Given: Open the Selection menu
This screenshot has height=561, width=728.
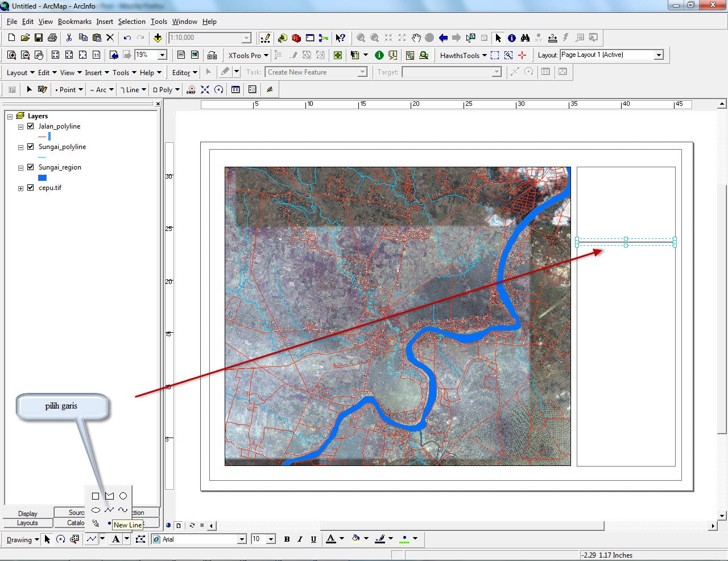Looking at the screenshot, I should [132, 22].
